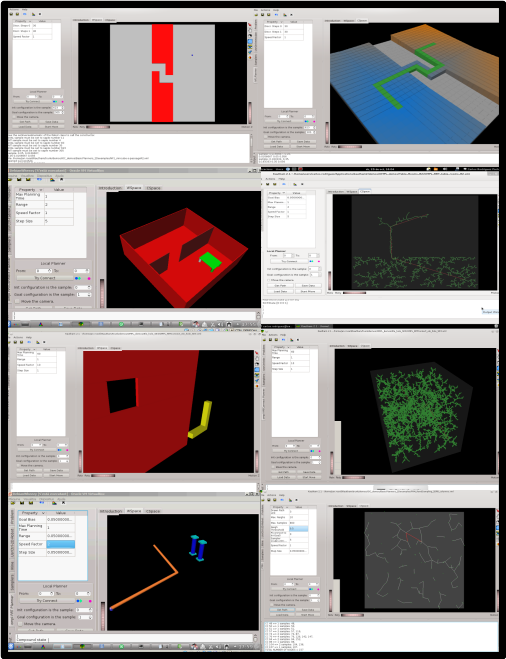Click the To spinbox in red room window
The image size is (506, 659).
82,271
